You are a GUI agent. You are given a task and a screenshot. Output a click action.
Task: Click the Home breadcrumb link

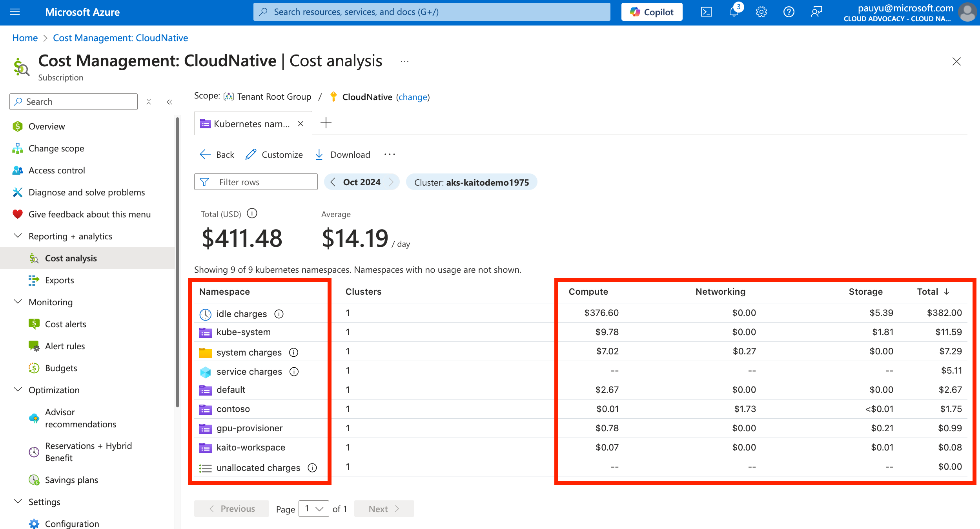(x=25, y=38)
